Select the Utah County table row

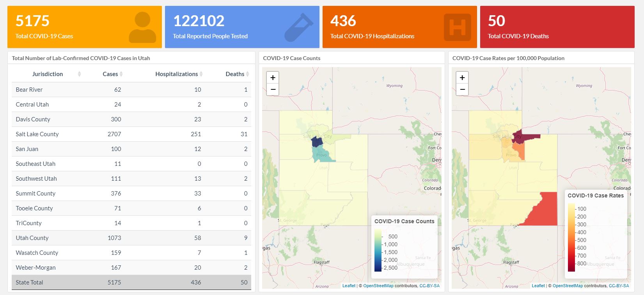click(131, 238)
